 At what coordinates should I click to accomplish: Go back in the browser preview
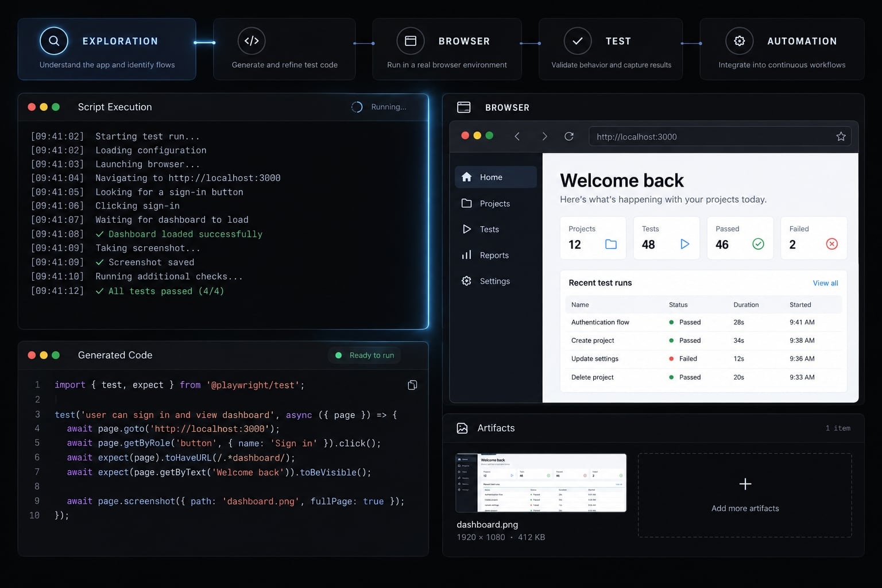coord(517,136)
